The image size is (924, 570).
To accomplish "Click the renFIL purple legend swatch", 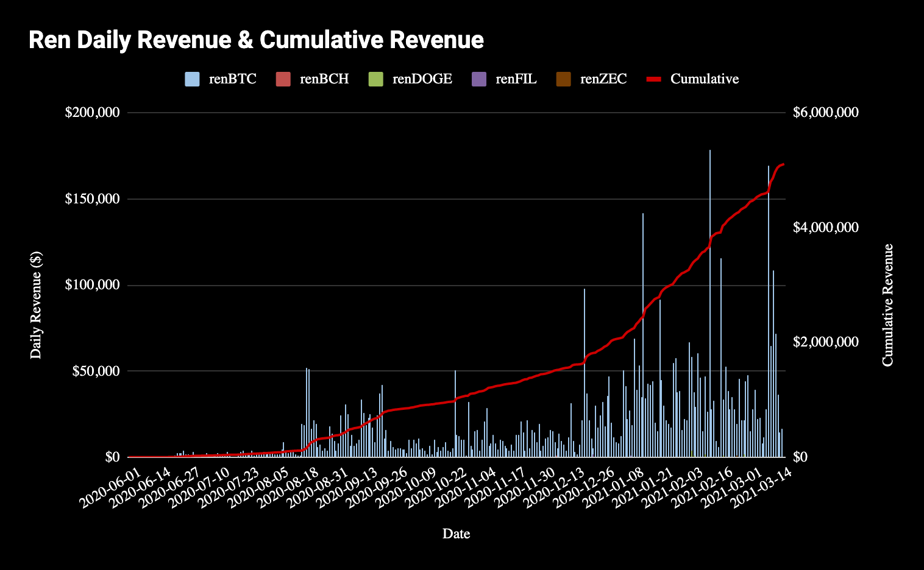I will coord(479,79).
